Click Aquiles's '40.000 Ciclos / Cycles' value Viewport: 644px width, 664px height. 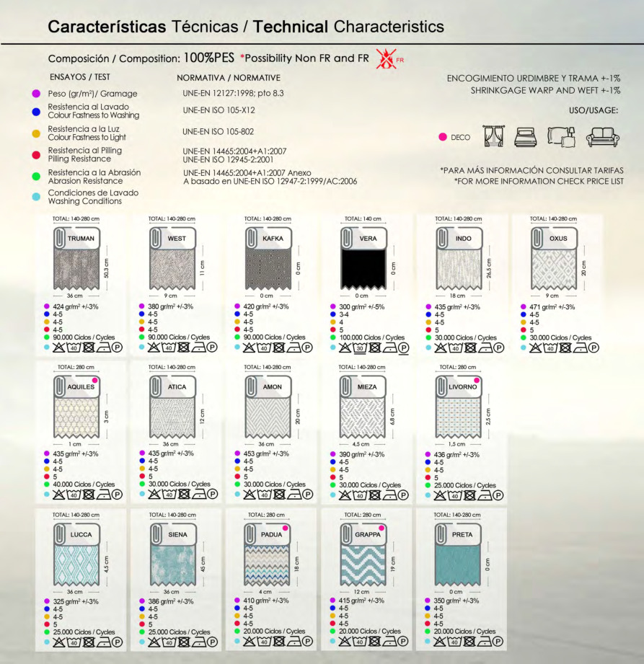pyautogui.click(x=84, y=484)
